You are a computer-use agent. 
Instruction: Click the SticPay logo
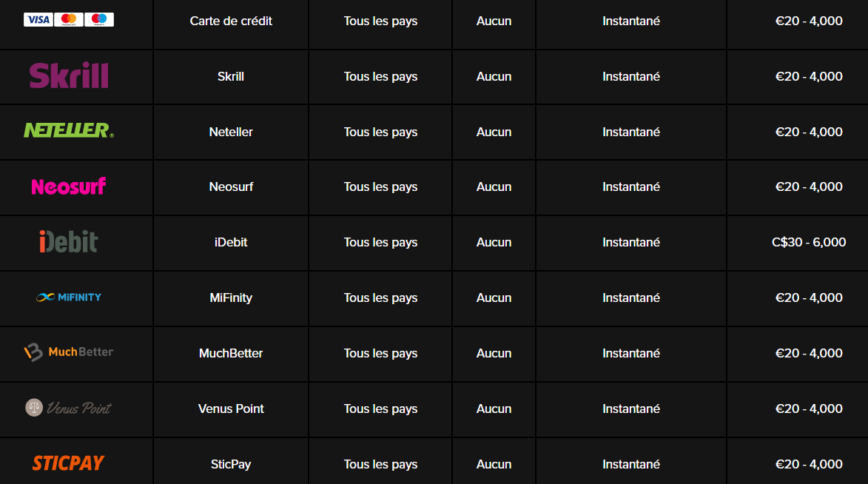(x=69, y=463)
